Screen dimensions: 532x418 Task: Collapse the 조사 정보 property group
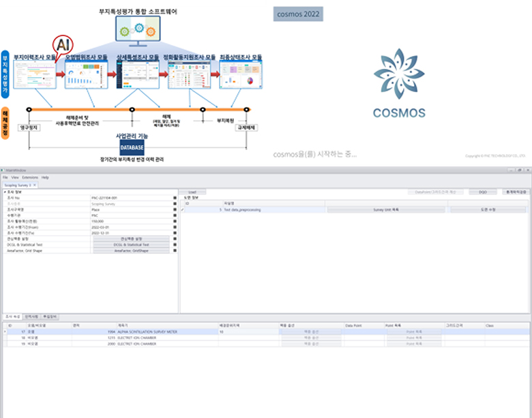point(5,192)
